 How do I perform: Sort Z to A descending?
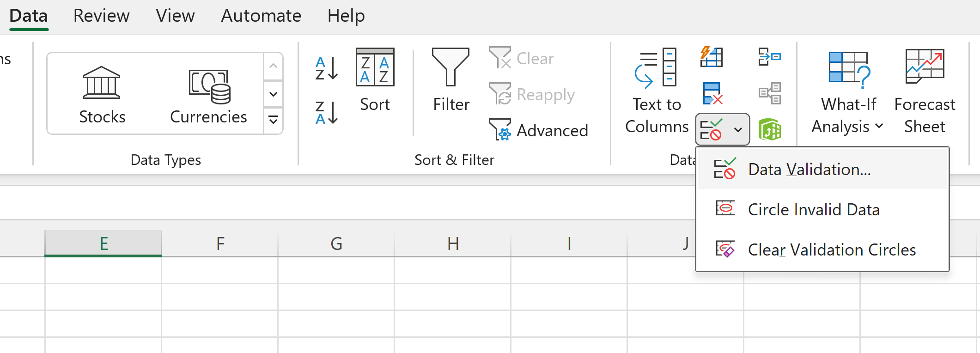327,113
